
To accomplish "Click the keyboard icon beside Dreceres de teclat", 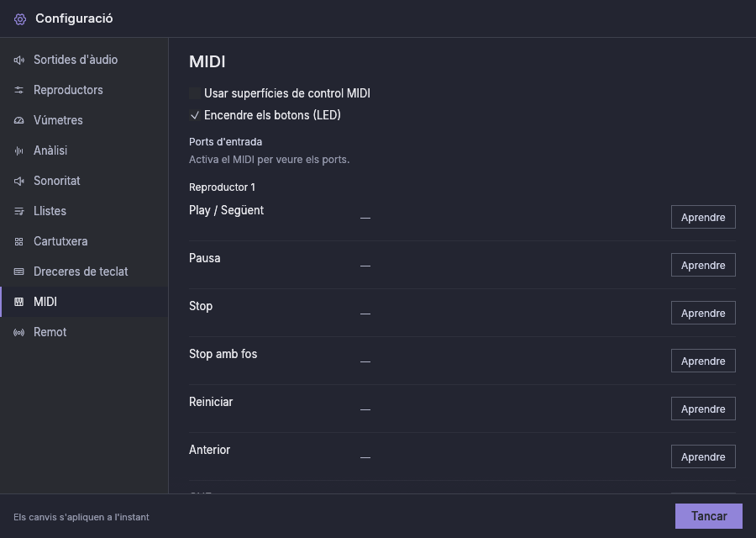I will pos(18,272).
